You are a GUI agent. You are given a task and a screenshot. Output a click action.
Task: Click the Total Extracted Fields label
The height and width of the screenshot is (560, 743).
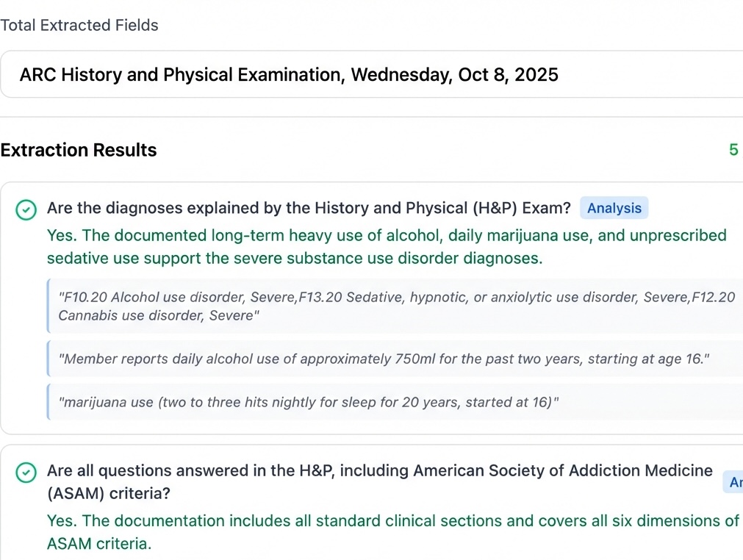(x=79, y=25)
